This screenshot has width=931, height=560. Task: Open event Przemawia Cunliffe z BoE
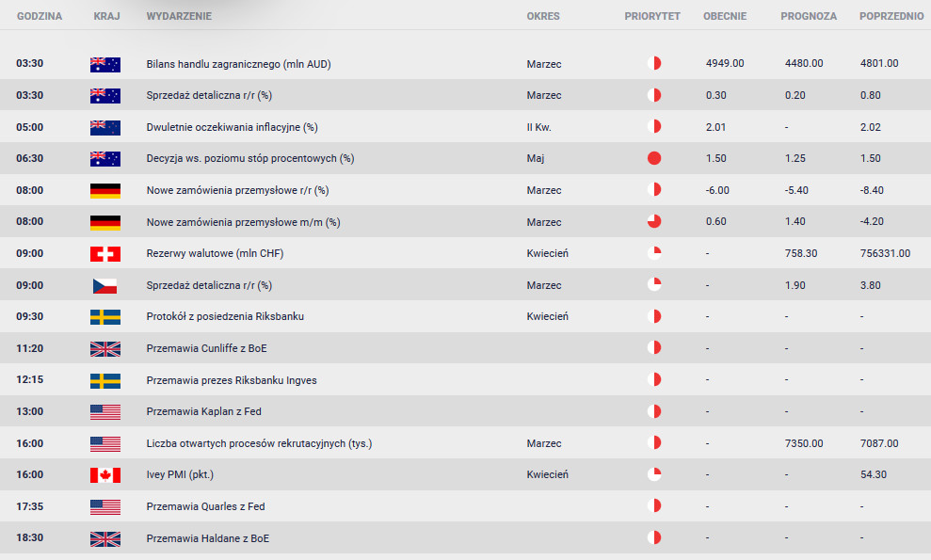(x=206, y=348)
